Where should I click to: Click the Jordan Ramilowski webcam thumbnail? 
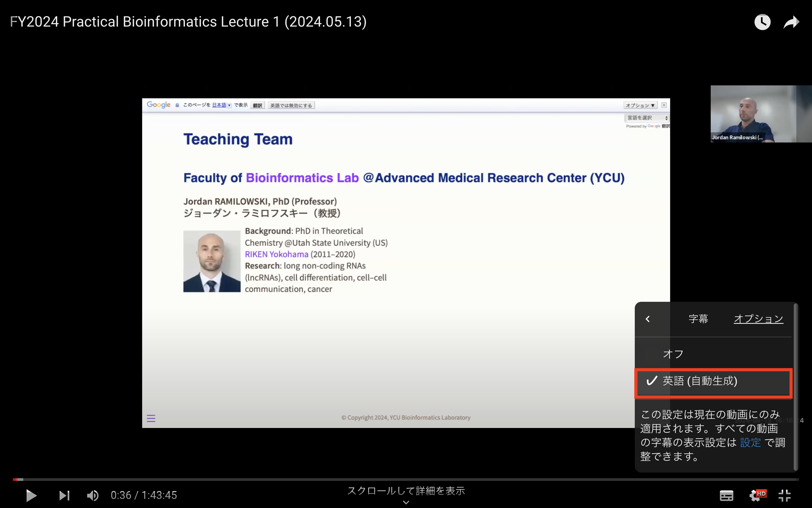coord(761,114)
